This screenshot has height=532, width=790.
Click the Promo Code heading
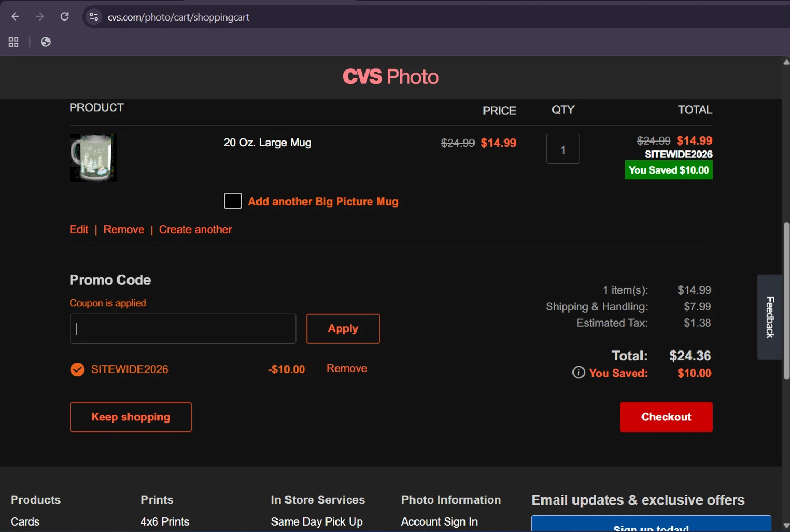tap(110, 280)
